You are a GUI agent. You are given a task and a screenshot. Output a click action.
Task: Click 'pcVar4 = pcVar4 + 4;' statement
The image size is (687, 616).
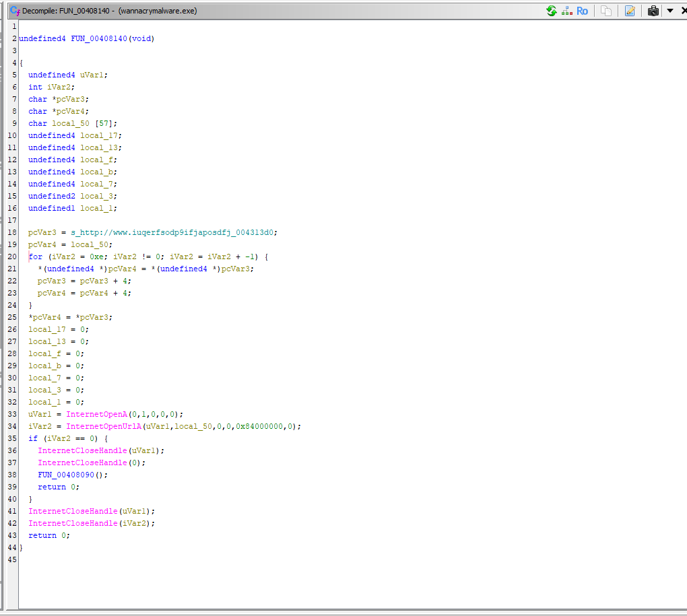84,293
